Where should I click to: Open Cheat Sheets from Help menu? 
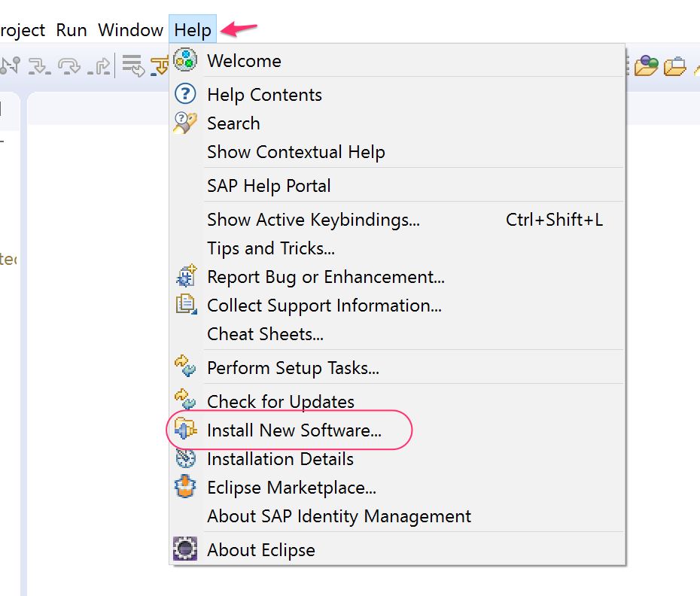265,333
